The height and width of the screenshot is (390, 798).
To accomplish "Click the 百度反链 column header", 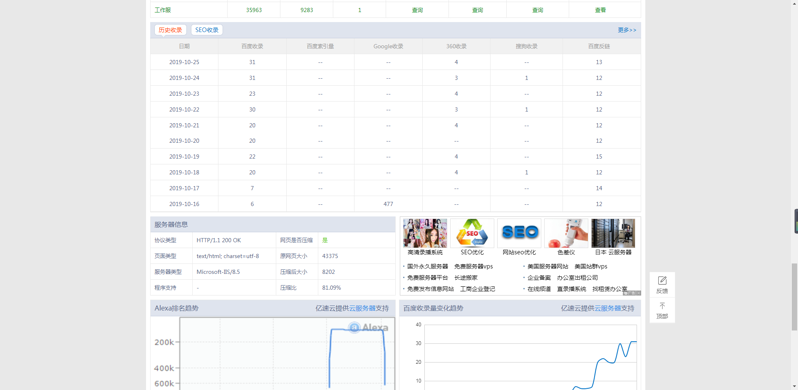I will point(599,46).
